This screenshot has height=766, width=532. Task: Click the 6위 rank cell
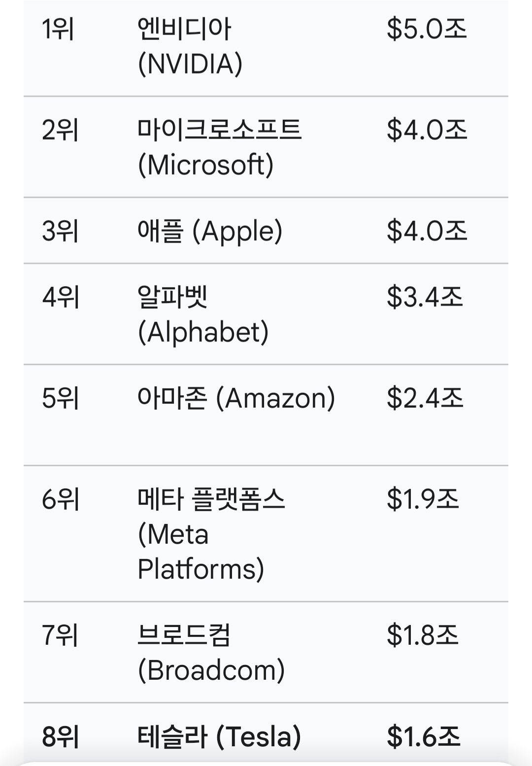coord(60,499)
